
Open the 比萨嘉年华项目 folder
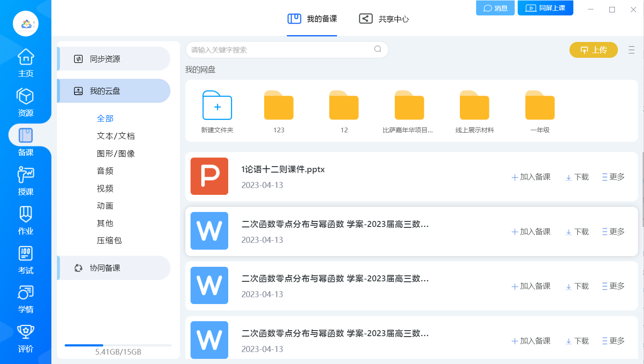tap(409, 106)
